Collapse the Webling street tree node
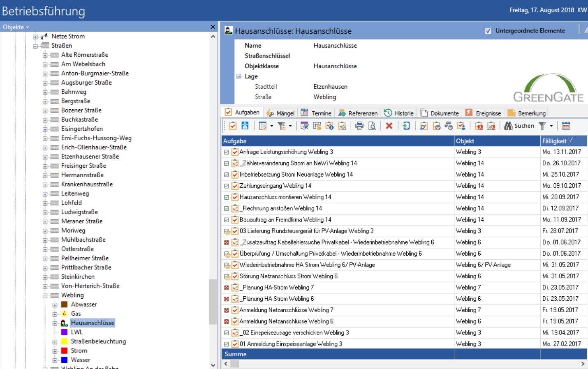The image size is (588, 369). [x=45, y=295]
